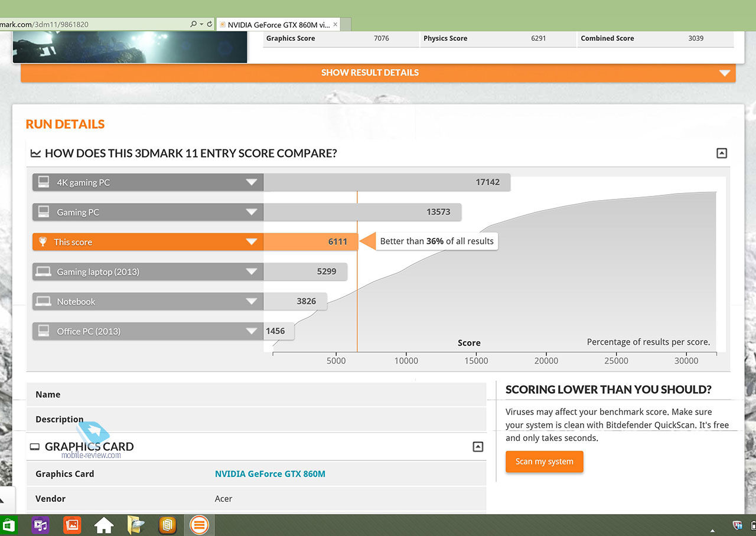Expand the Gaming laptop (2013) dropdown arrow
This screenshot has width=756, height=536.
point(252,272)
